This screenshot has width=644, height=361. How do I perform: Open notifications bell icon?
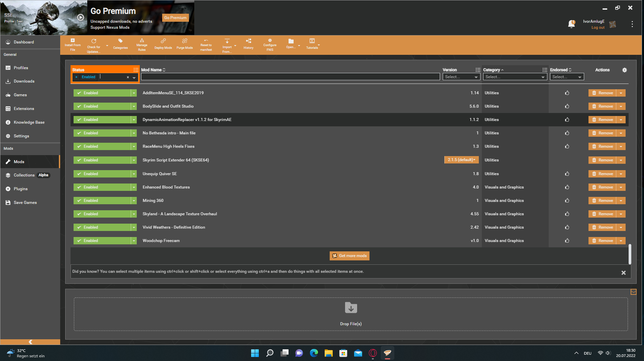pos(571,24)
